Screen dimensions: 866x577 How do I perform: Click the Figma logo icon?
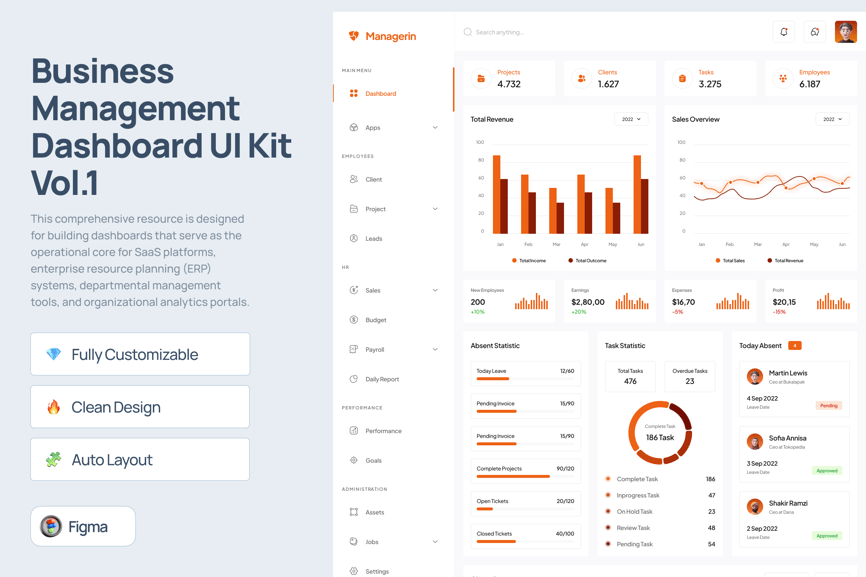[51, 526]
